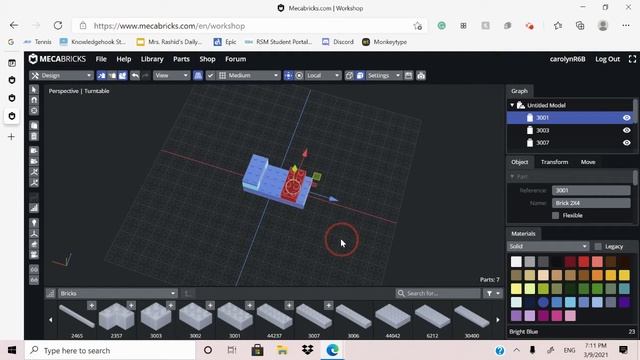
Task: Toggle the grid perspective icon beside View dropdown
Action: pos(198,76)
